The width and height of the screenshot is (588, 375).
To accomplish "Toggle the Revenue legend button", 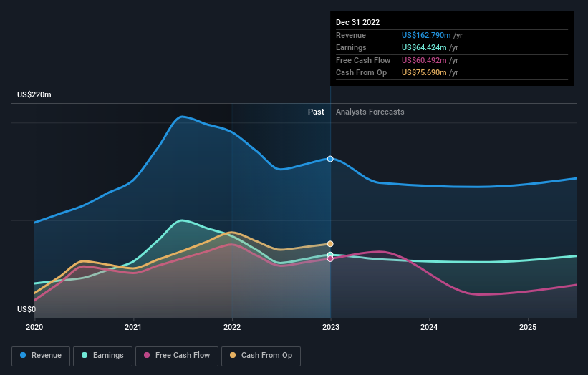I will click(x=41, y=356).
